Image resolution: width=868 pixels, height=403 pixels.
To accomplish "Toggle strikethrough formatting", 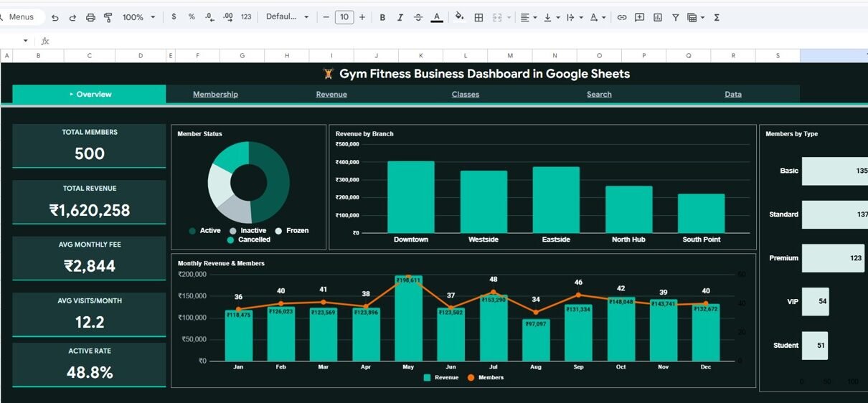I will pos(418,17).
